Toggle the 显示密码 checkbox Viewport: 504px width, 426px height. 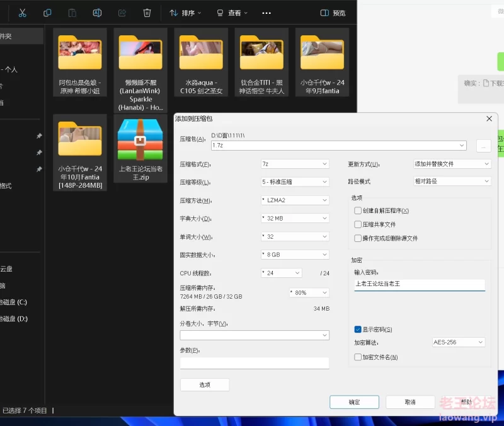358,330
